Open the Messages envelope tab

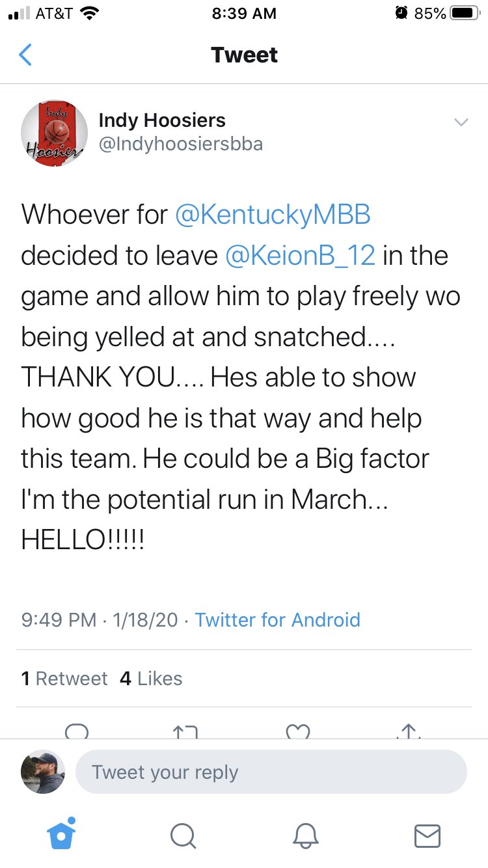tap(427, 835)
